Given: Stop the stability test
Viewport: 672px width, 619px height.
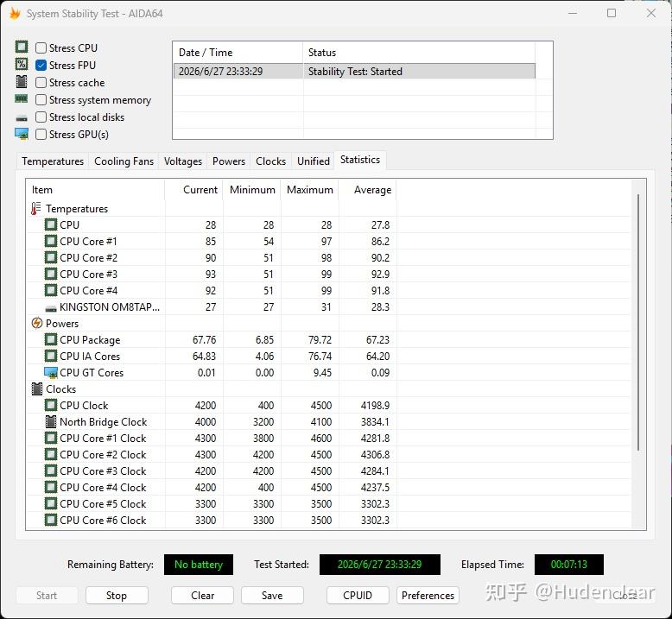Looking at the screenshot, I should (x=117, y=596).
